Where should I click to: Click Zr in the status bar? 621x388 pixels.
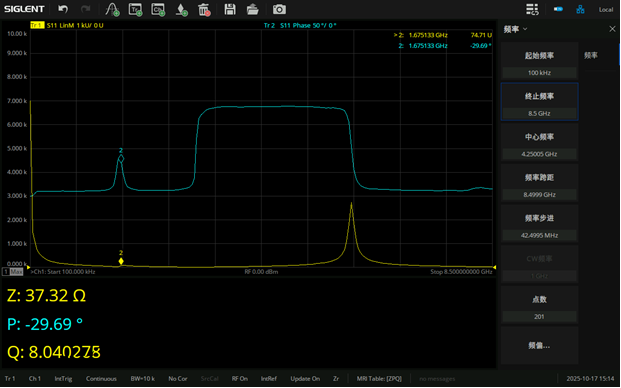tap(336, 378)
